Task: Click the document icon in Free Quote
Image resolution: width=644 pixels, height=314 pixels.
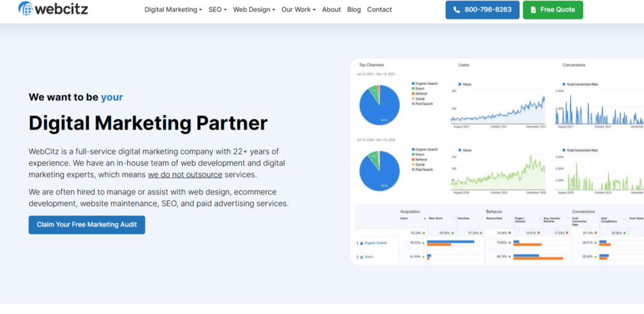Action: coord(533,10)
